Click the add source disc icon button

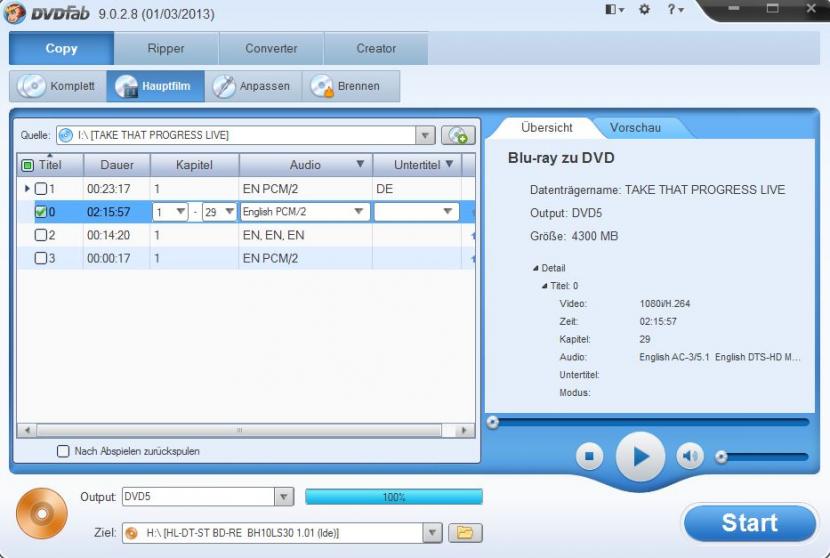pyautogui.click(x=458, y=136)
